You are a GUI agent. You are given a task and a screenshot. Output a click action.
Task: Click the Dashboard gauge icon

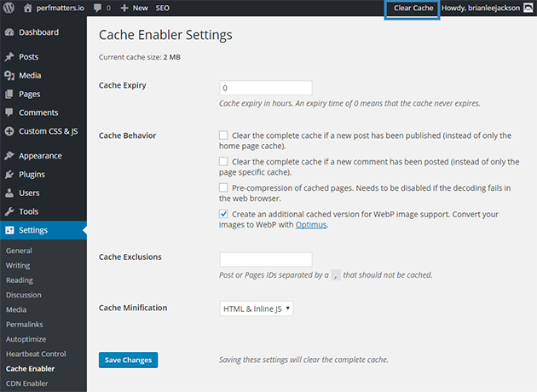pyautogui.click(x=9, y=32)
